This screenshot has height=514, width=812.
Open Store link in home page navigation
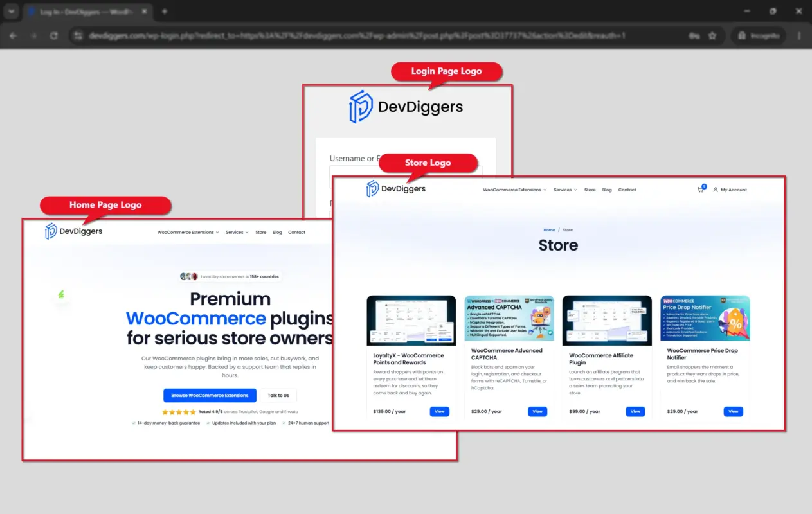(260, 232)
